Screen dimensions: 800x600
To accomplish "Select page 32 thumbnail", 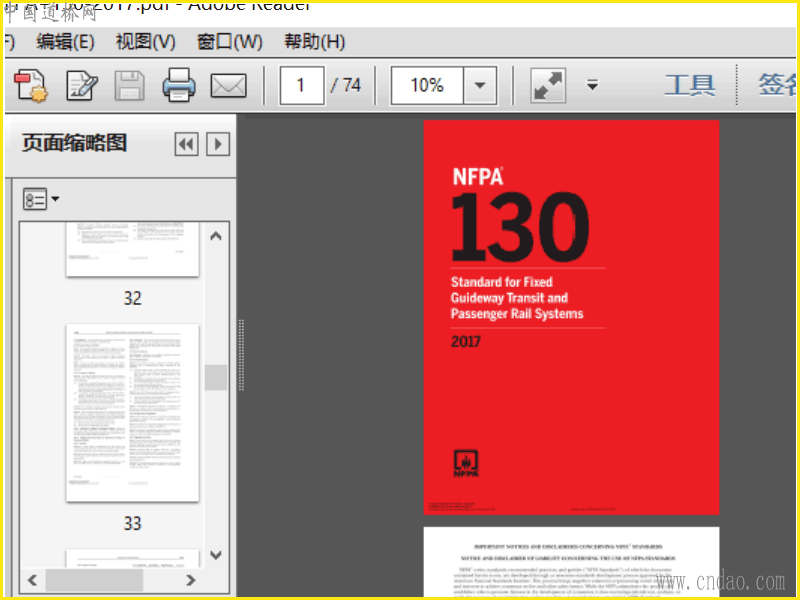I will click(133, 249).
